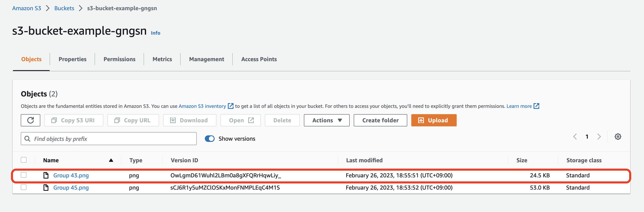This screenshot has height=212, width=644.
Task: Switch to the Objects tab
Action: [x=31, y=59]
